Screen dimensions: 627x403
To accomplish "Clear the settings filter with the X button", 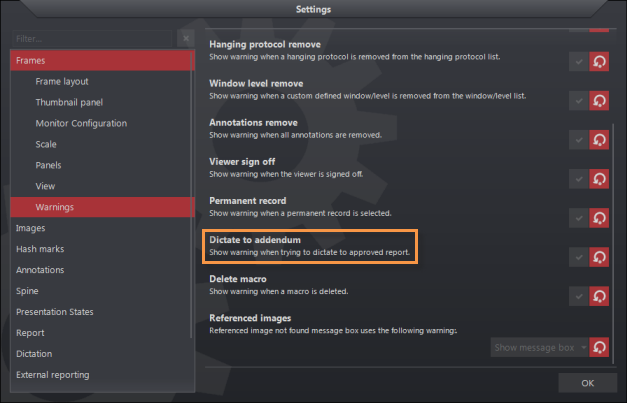I will [x=185, y=39].
